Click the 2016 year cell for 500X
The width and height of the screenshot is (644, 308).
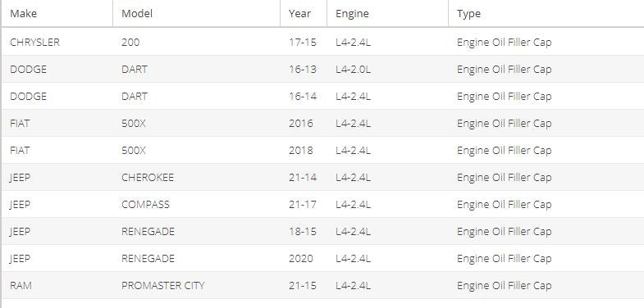(x=300, y=123)
